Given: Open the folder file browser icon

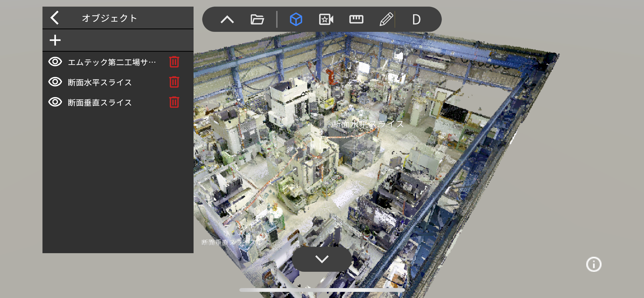Looking at the screenshot, I should pyautogui.click(x=257, y=19).
